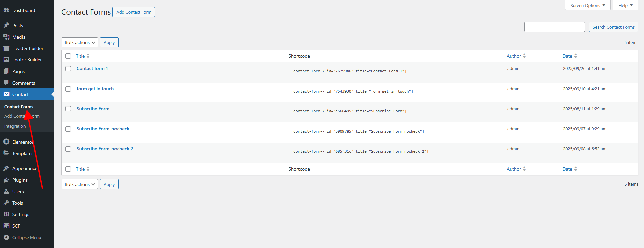Click the Users person icon

coord(6,192)
